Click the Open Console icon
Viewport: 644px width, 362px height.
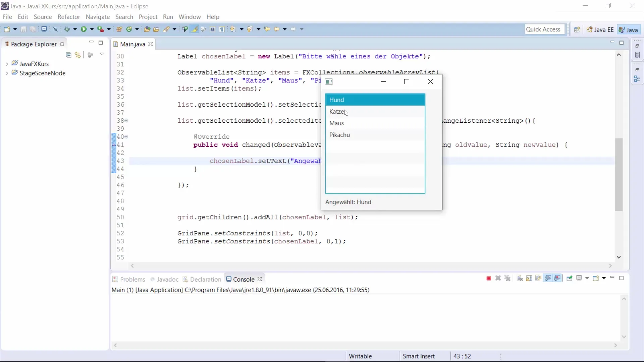(x=596, y=278)
